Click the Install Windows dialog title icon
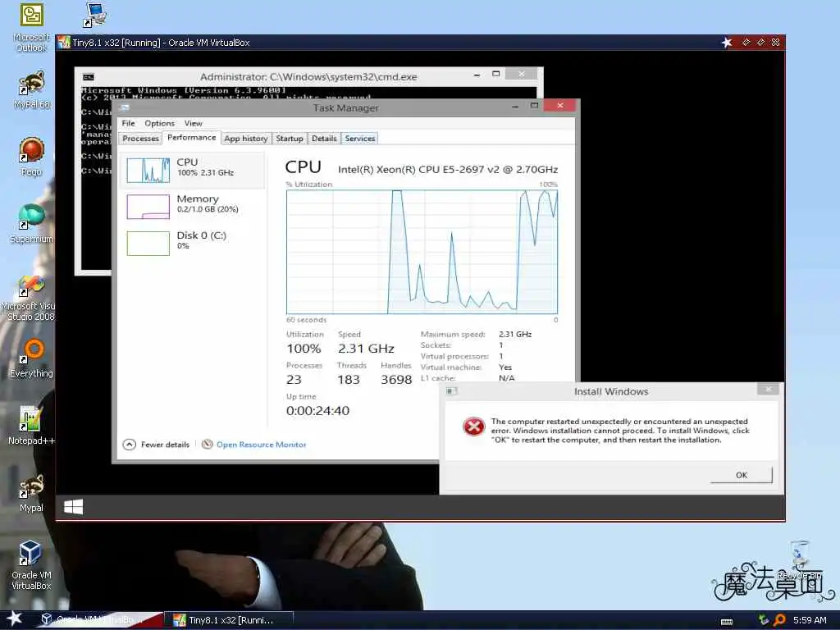This screenshot has width=840, height=630. (451, 391)
